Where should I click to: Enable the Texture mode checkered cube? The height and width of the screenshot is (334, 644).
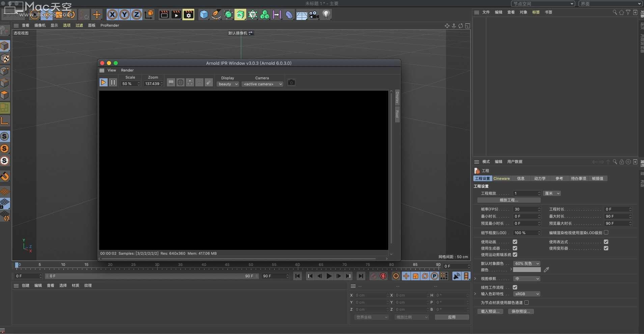click(x=5, y=58)
